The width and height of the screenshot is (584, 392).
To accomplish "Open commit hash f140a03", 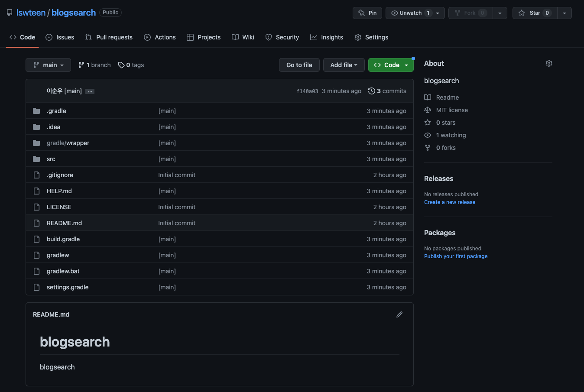I will [x=307, y=91].
